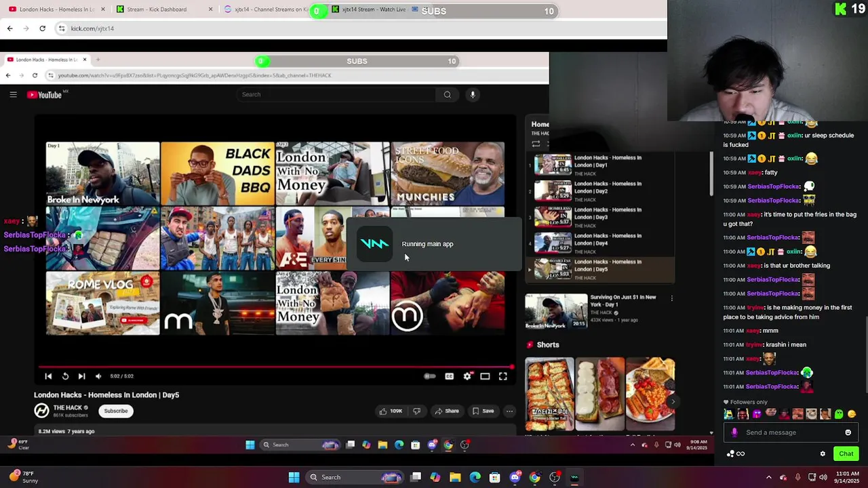Advance the Shorts carousel right arrow

[x=672, y=401]
